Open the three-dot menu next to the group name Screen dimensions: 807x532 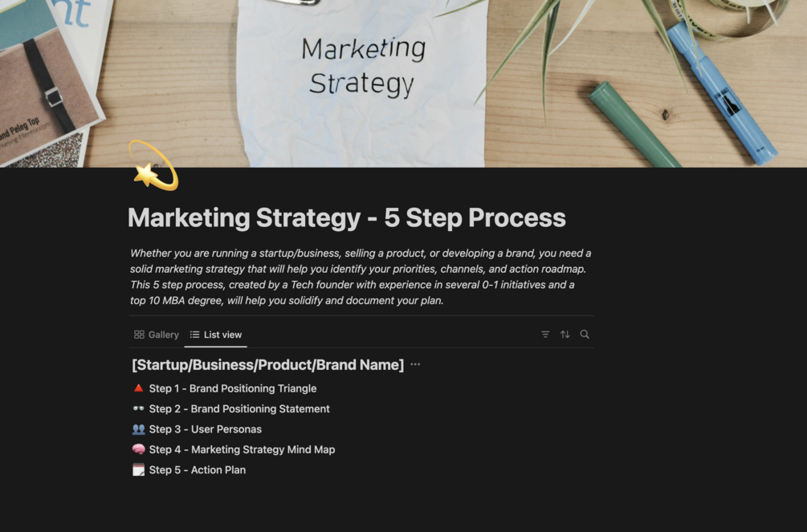click(415, 364)
